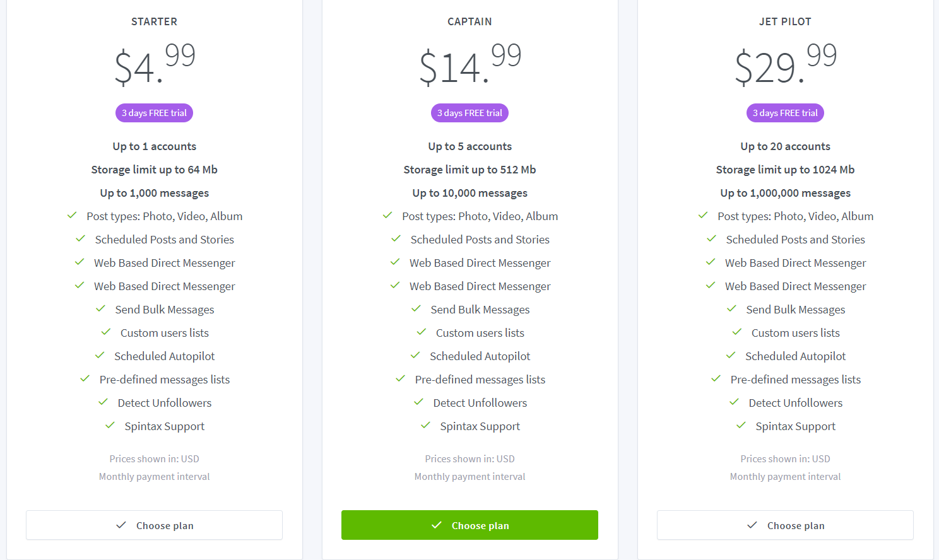Click Starter Monthly payment interval text
This screenshot has width=939, height=560.
[x=154, y=477]
